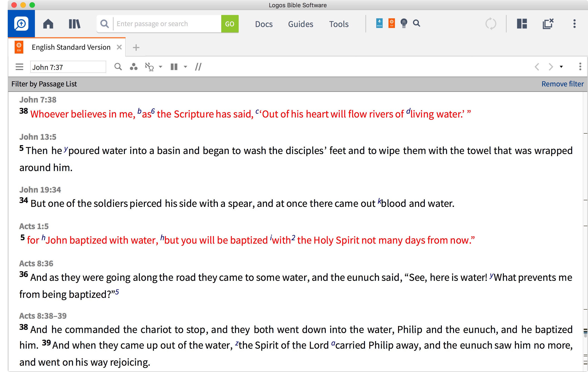Open footnote d before 'living water'
This screenshot has height=372, width=588.
pos(408,111)
